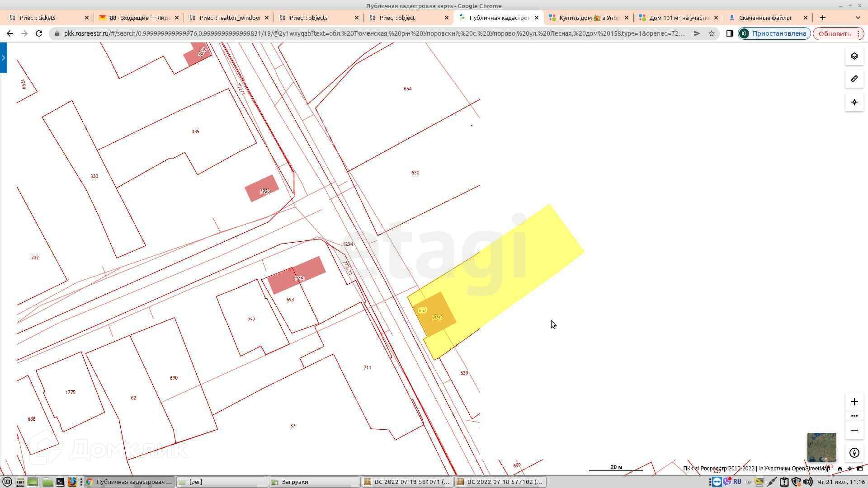868x488 pixels.
Task: Click the home icon in map footer
Action: 840,469
